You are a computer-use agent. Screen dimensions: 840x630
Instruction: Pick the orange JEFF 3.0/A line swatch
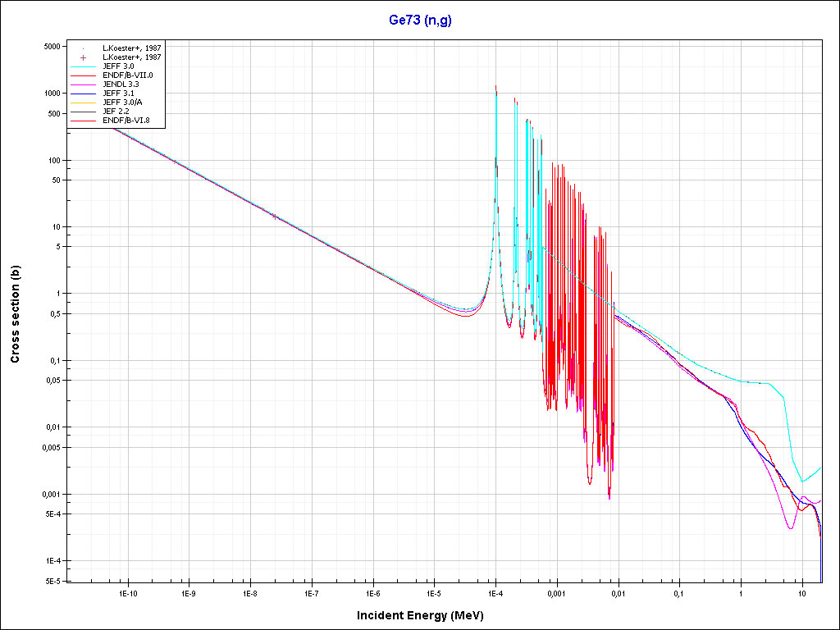[84, 103]
